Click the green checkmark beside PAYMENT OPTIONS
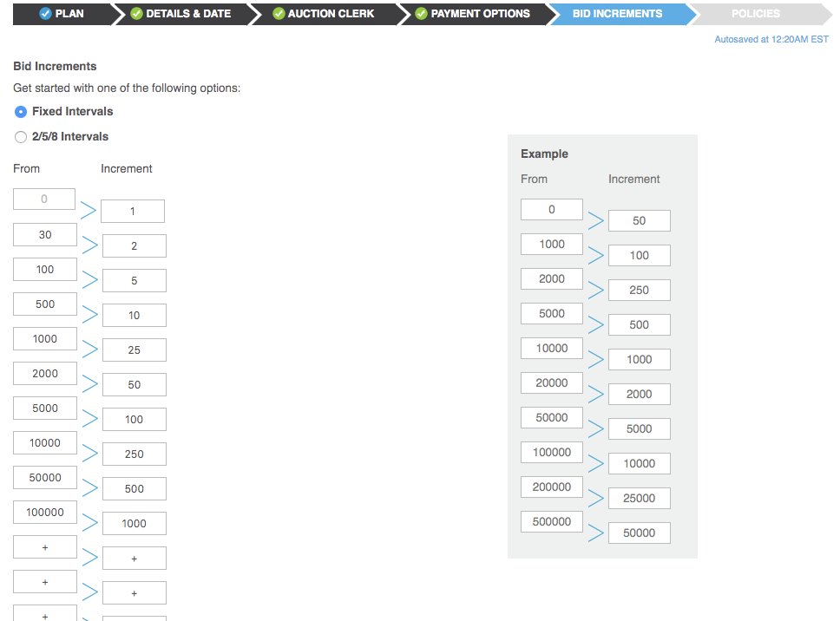840x621 pixels. tap(422, 13)
